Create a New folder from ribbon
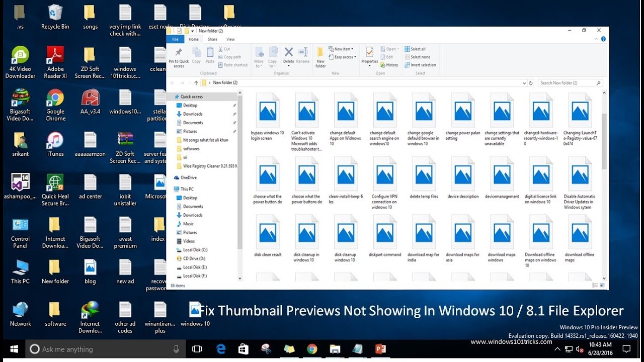This screenshot has width=644, height=362. [x=320, y=57]
